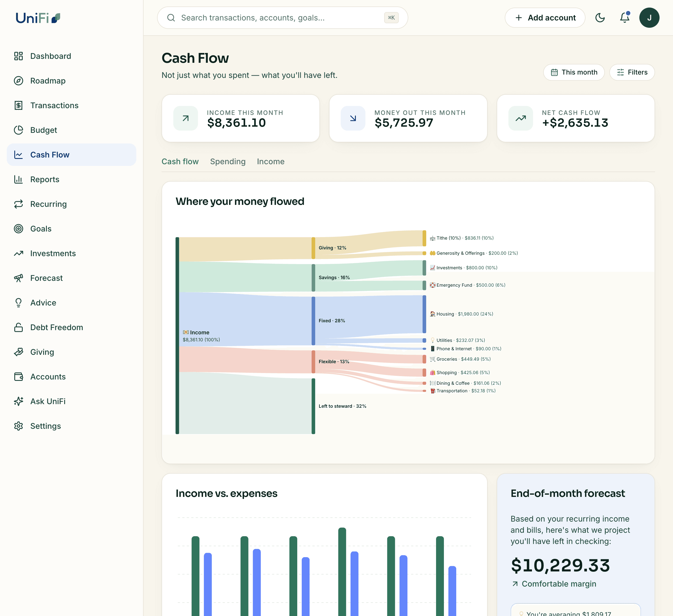Click the Recurring loop icon
Image resolution: width=673 pixels, height=616 pixels.
click(x=19, y=204)
